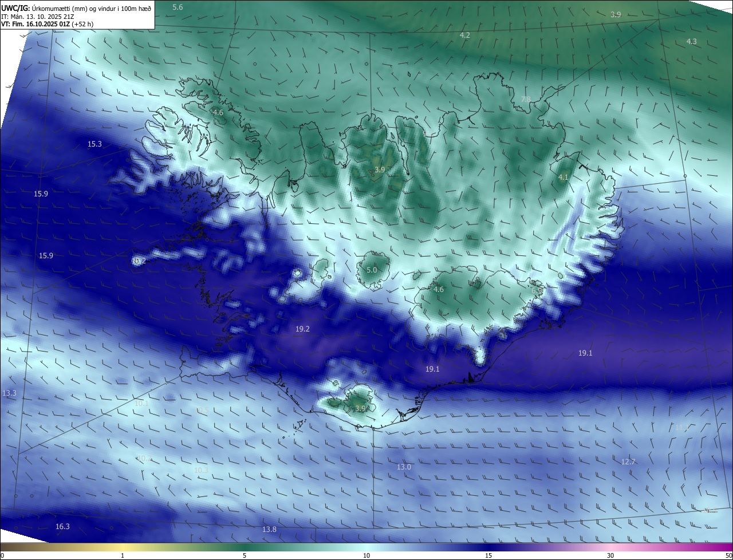Click the colorbar tick label 5
Screen dimensions: 733x560
(x=245, y=555)
